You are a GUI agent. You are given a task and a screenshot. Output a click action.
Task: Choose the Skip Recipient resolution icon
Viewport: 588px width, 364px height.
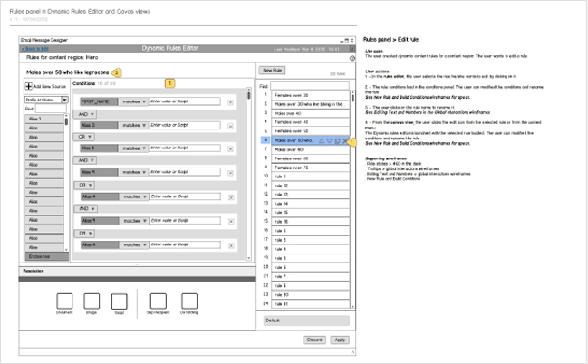click(x=159, y=301)
